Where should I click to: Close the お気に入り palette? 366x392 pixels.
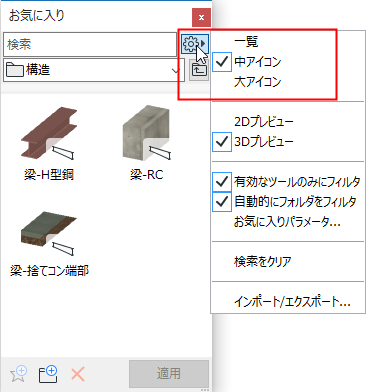tap(201, 17)
